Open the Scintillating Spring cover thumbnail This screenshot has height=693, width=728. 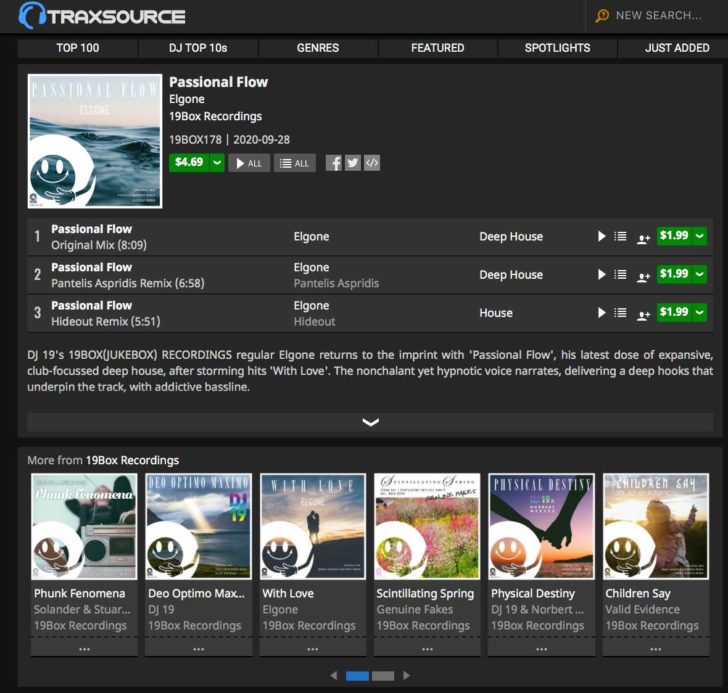(427, 526)
